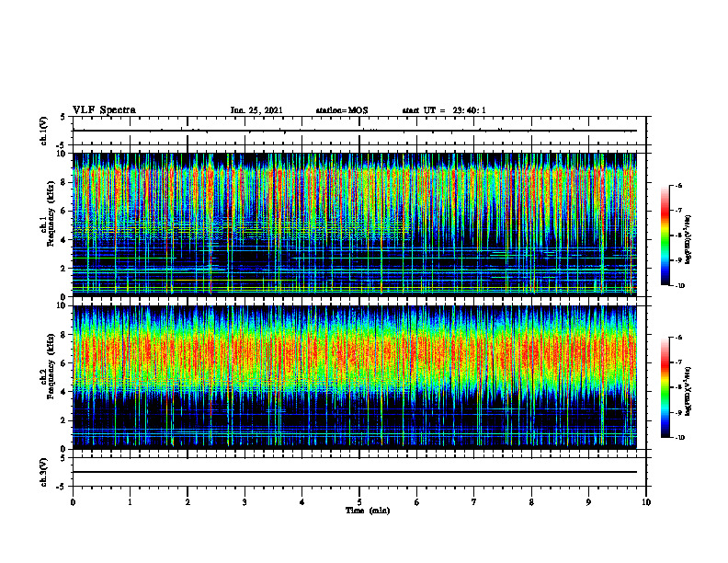Image resolution: width=728 pixels, height=563 pixels.
Task: Select the ch.1 "Frequency (kHz)" axis label
Action: point(51,213)
